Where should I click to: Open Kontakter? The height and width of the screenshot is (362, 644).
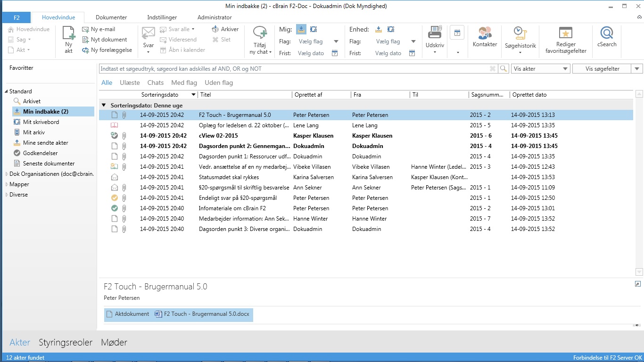[485, 37]
